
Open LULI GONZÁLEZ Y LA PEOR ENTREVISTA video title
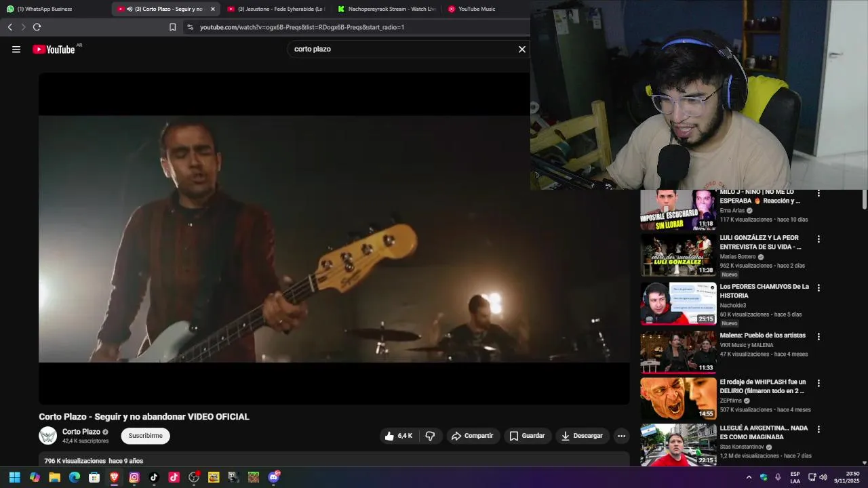pos(761,242)
